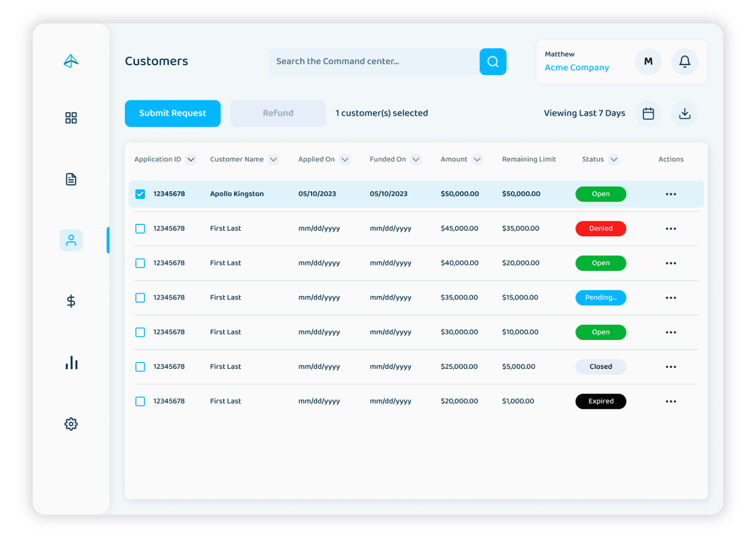This screenshot has height=538, width=756.
Task: Click the download export icon
Action: pos(685,113)
